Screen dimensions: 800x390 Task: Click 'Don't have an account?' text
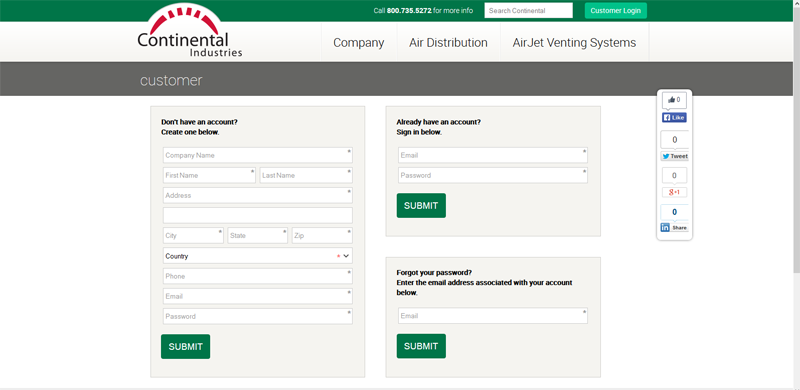tap(199, 122)
